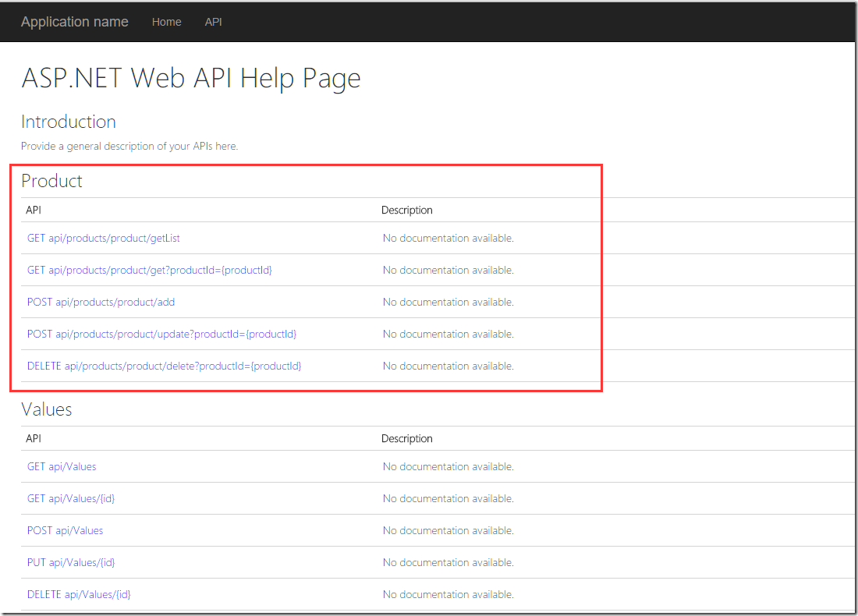Open GET api/products/product/getList link
Screen dimensions: 858x616
point(104,238)
